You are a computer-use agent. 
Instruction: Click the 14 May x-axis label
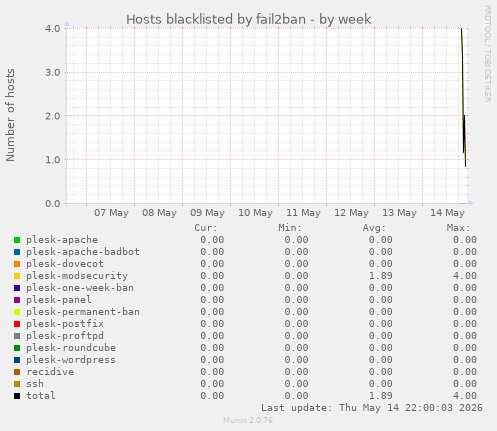coord(447,213)
